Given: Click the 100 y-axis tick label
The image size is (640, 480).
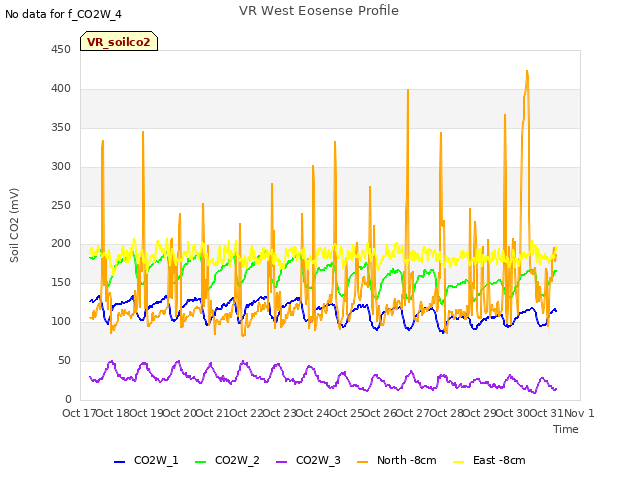Looking at the screenshot, I should coord(61,322).
